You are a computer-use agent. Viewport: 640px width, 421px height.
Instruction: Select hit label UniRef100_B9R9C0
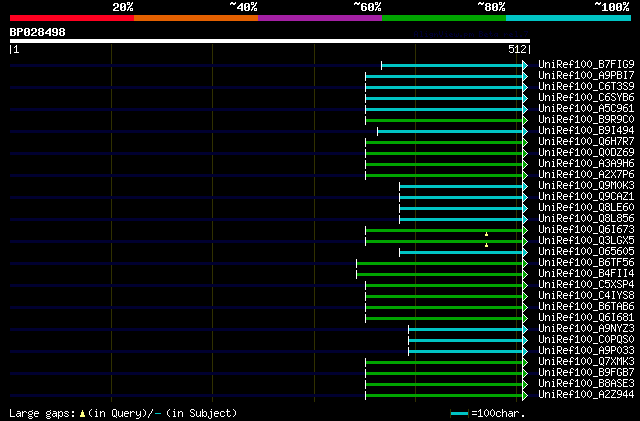pos(586,119)
